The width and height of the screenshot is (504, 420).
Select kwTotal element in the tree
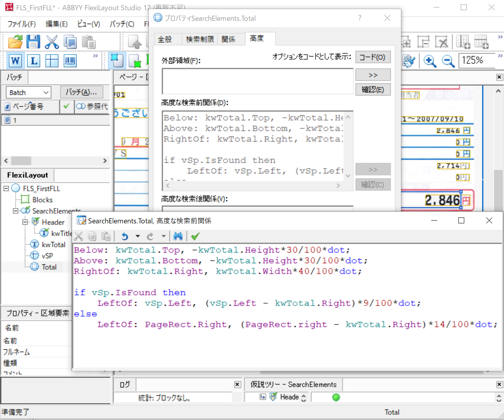tap(54, 245)
